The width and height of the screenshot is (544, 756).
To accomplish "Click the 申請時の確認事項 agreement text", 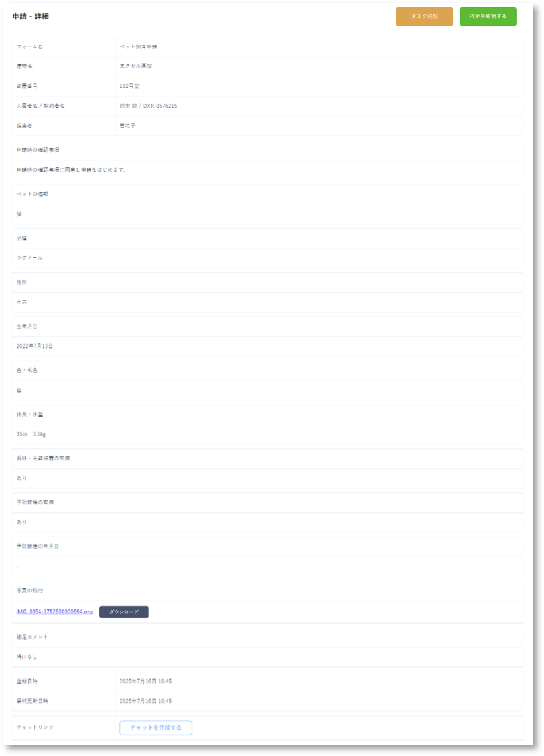I will (x=71, y=170).
